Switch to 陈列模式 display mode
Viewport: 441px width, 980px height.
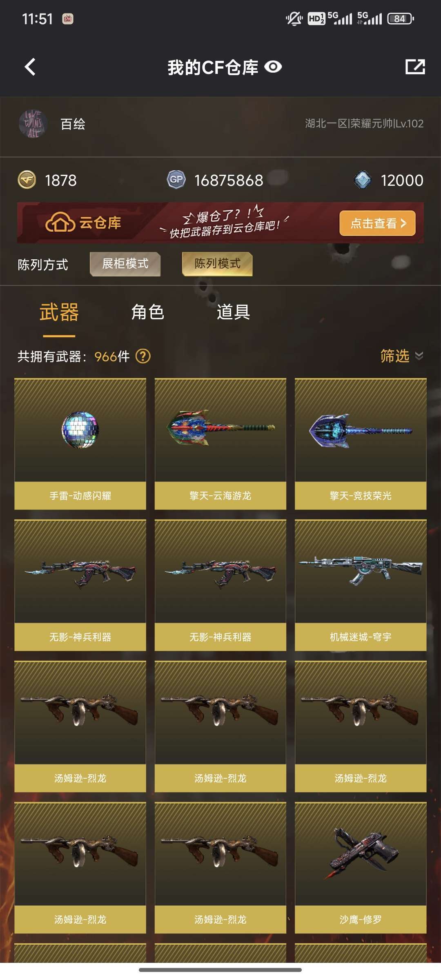point(217,264)
